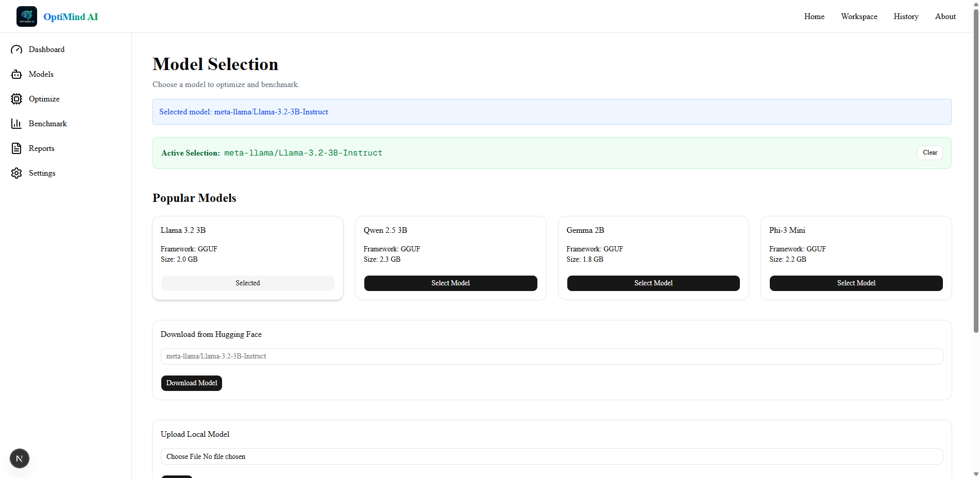Open Dashboard in the sidebar
The height and width of the screenshot is (478, 980).
point(46,49)
